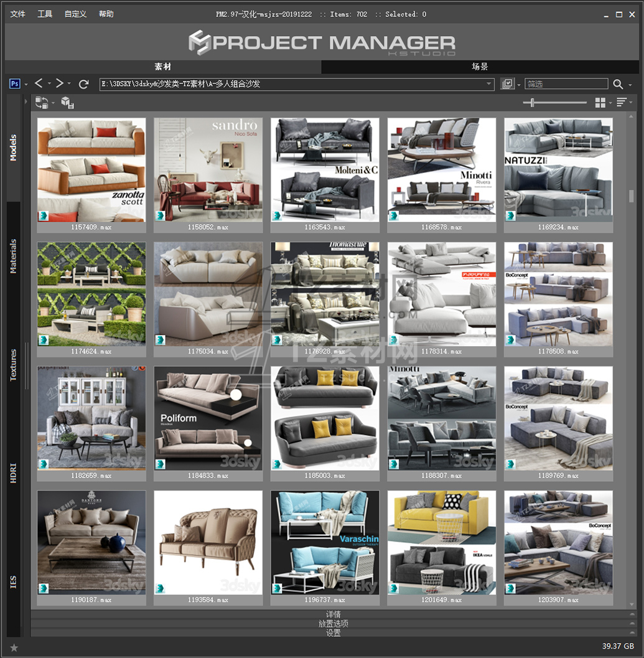Click the 3ds Max file icon on 1188307.max
This screenshot has width=644, height=658.
coord(393,464)
